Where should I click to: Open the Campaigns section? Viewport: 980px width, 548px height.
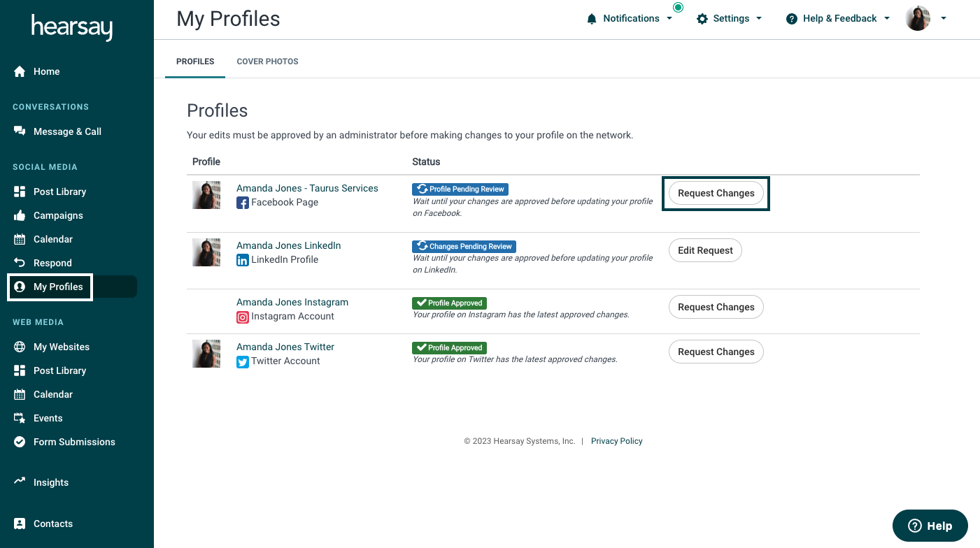point(57,215)
